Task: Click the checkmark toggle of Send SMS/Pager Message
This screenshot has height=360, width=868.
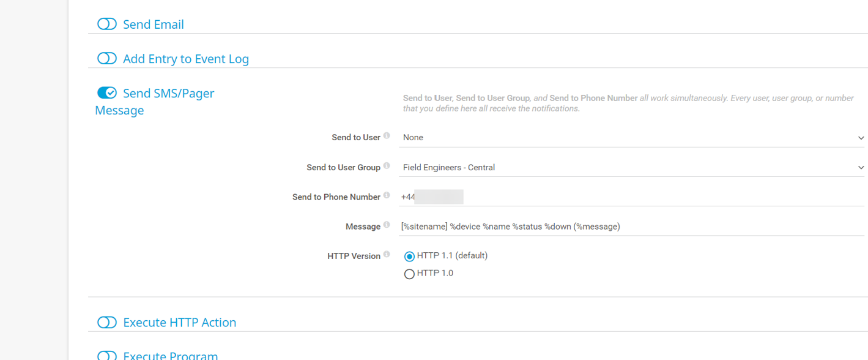Action: coord(107,92)
